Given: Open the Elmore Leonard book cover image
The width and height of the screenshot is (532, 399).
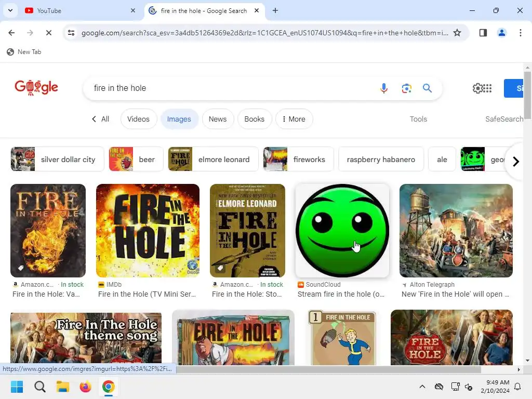Looking at the screenshot, I should click(x=247, y=231).
